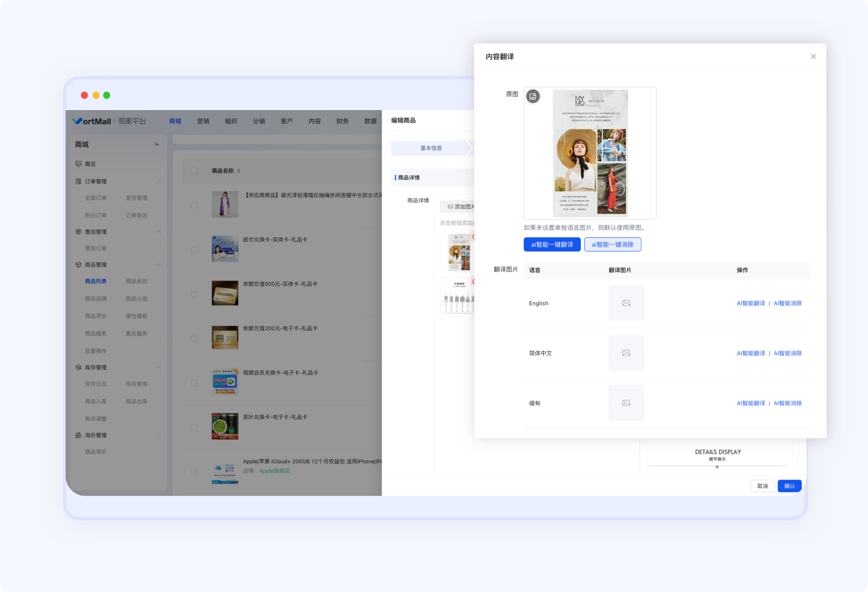Viewport: 868px width, 592px height.
Task: Upload translated image for English row
Action: click(626, 303)
